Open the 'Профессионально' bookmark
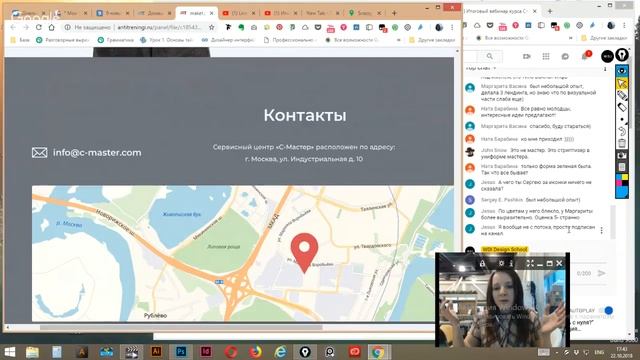640x360 pixels. click(290, 40)
